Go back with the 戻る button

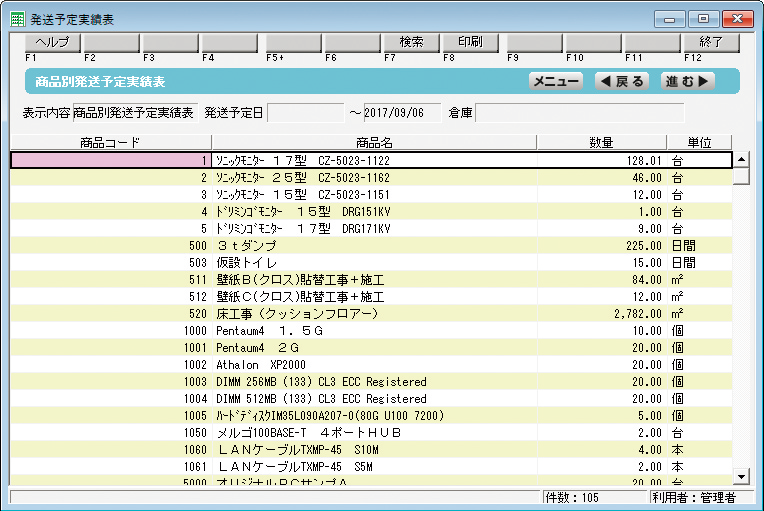[621, 81]
